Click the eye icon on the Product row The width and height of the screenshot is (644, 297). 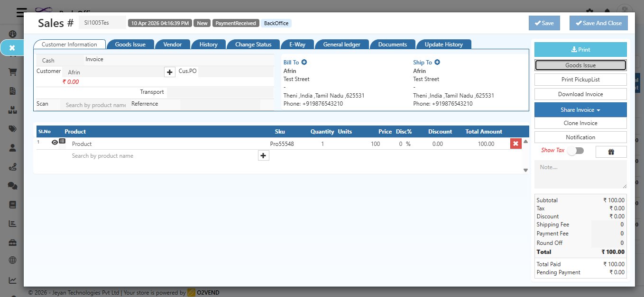tap(54, 142)
